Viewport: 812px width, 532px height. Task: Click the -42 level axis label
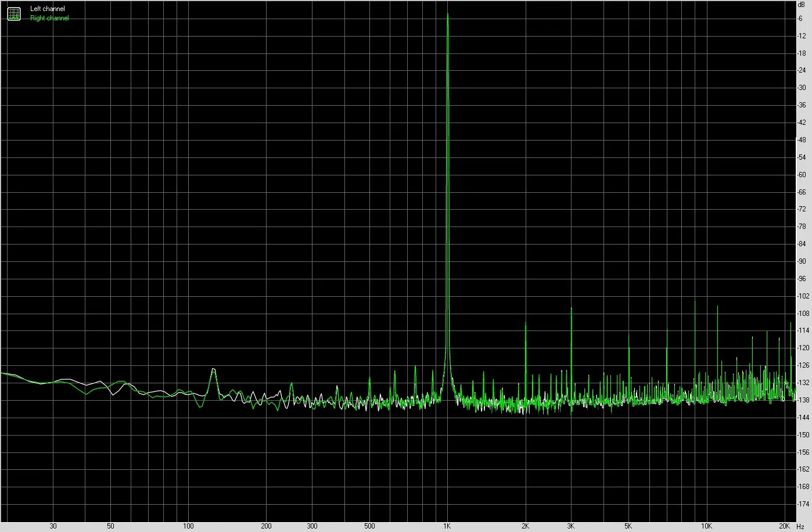click(802, 123)
